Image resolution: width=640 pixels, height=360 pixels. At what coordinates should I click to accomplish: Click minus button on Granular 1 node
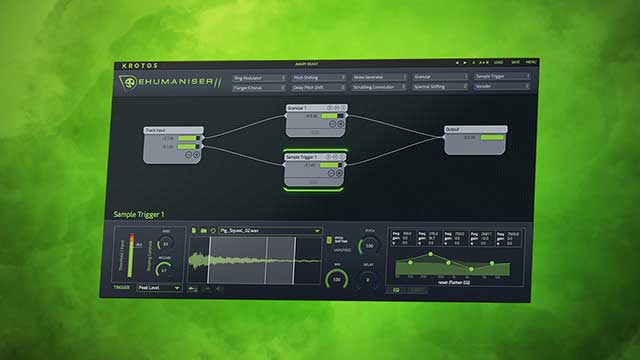tap(332, 124)
